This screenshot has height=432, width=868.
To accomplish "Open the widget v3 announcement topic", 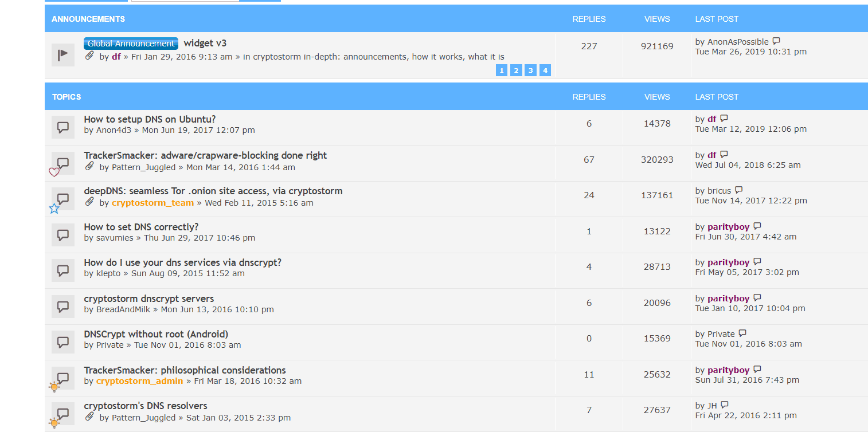I will click(x=205, y=44).
